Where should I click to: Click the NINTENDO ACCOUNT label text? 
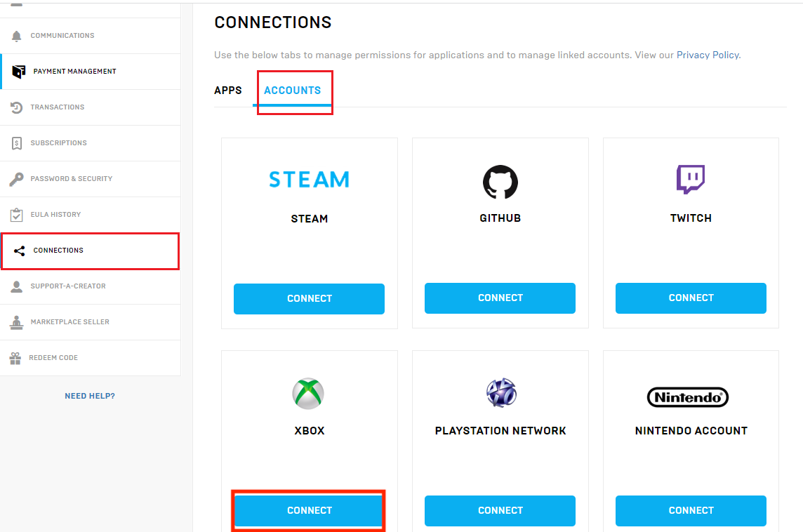point(691,431)
